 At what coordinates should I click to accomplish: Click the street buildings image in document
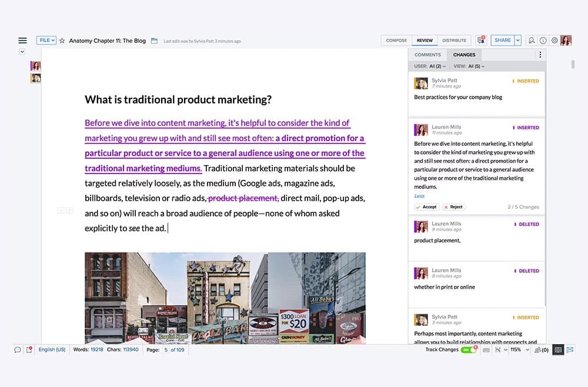tap(225, 298)
